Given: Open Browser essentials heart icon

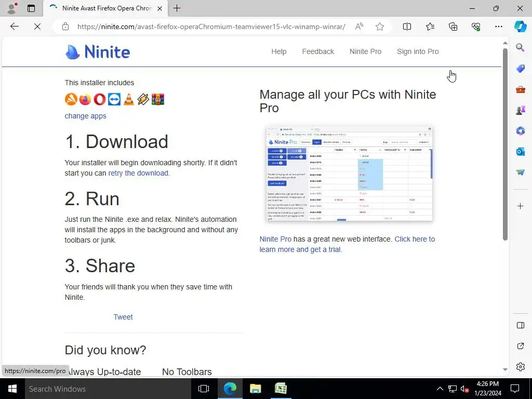Looking at the screenshot, I should 476,26.
